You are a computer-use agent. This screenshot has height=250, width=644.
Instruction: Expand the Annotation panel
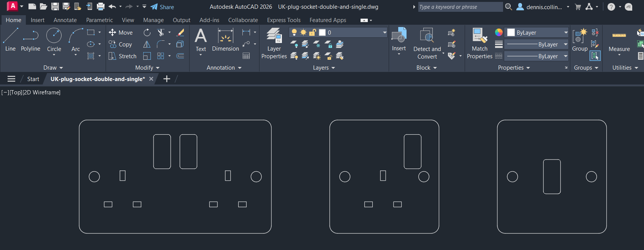(224, 68)
